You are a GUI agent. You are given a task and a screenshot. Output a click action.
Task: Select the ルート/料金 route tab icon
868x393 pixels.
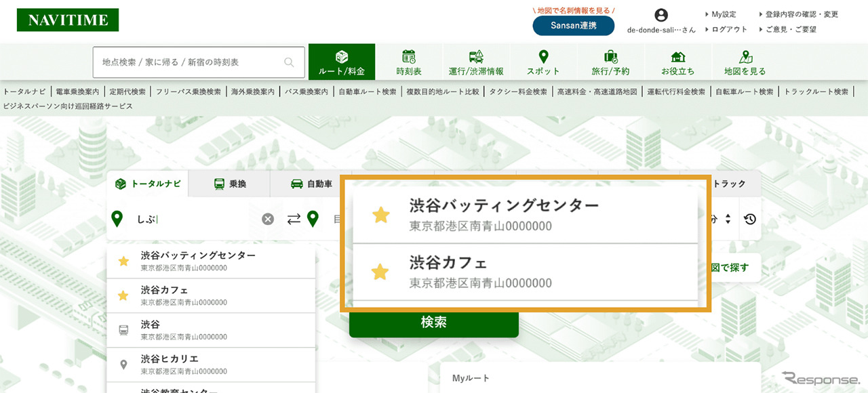(342, 58)
